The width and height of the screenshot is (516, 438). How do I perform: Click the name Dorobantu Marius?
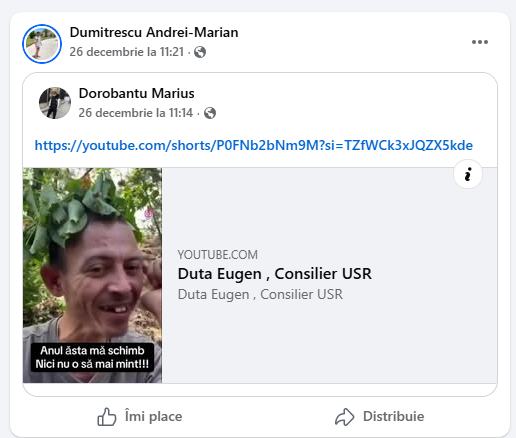pos(136,93)
